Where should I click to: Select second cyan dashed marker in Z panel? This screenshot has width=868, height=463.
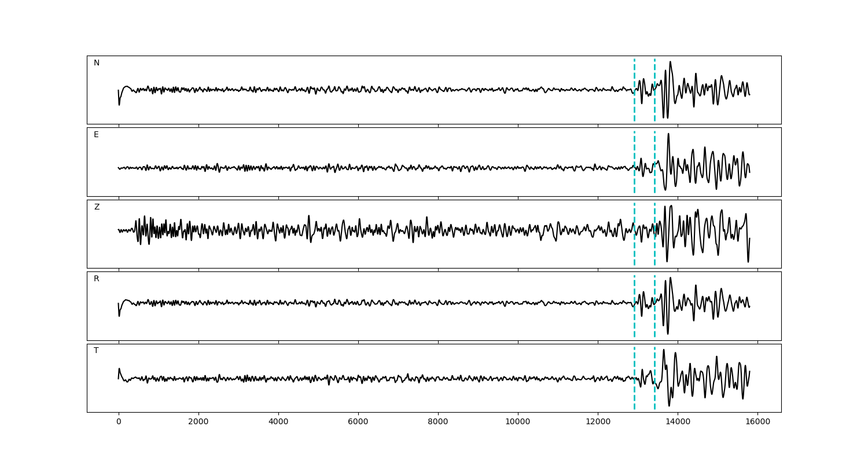[x=654, y=220]
